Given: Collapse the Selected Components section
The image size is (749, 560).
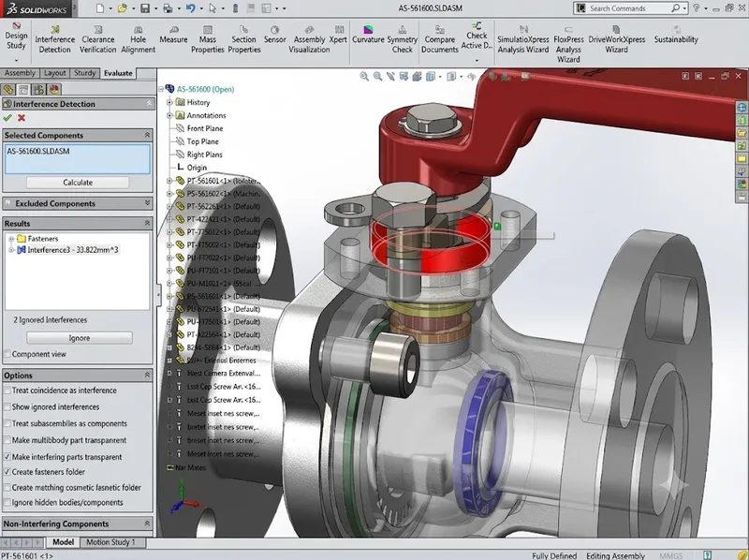Looking at the screenshot, I should (147, 135).
